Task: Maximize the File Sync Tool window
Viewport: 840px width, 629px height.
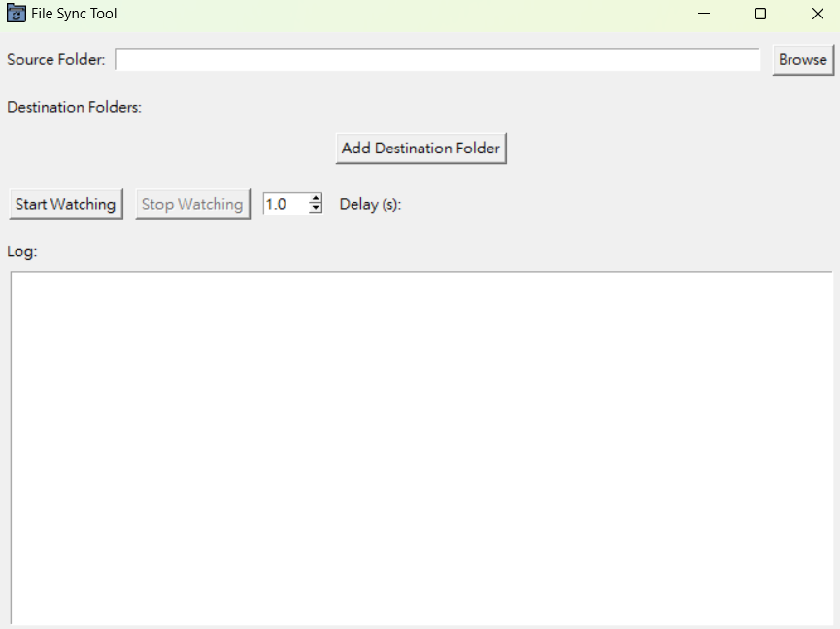Action: coord(760,14)
